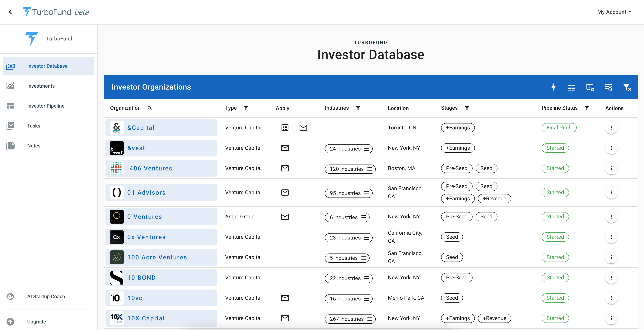Click the search list icon in header
The height and width of the screenshot is (330, 644).
click(609, 87)
